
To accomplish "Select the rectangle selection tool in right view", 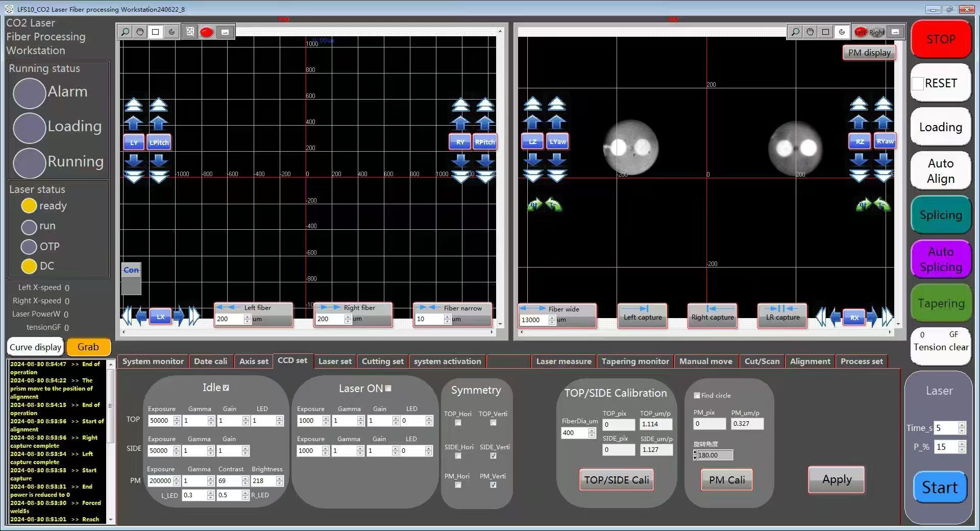I will coord(825,32).
